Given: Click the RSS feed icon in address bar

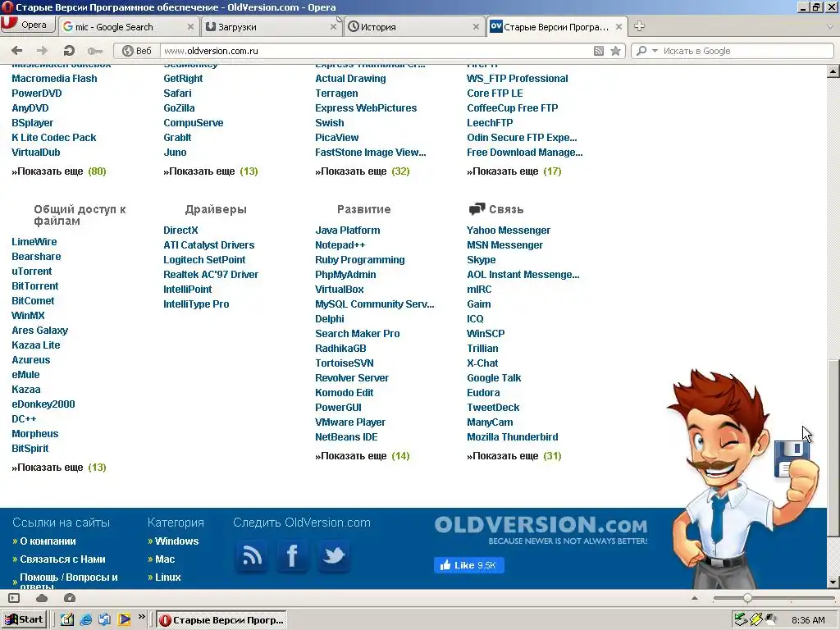Looking at the screenshot, I should pyautogui.click(x=599, y=51).
